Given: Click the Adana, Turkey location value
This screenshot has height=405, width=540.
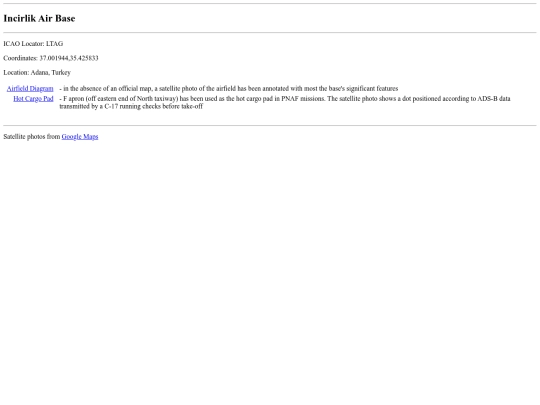Looking at the screenshot, I should pyautogui.click(x=51, y=72).
